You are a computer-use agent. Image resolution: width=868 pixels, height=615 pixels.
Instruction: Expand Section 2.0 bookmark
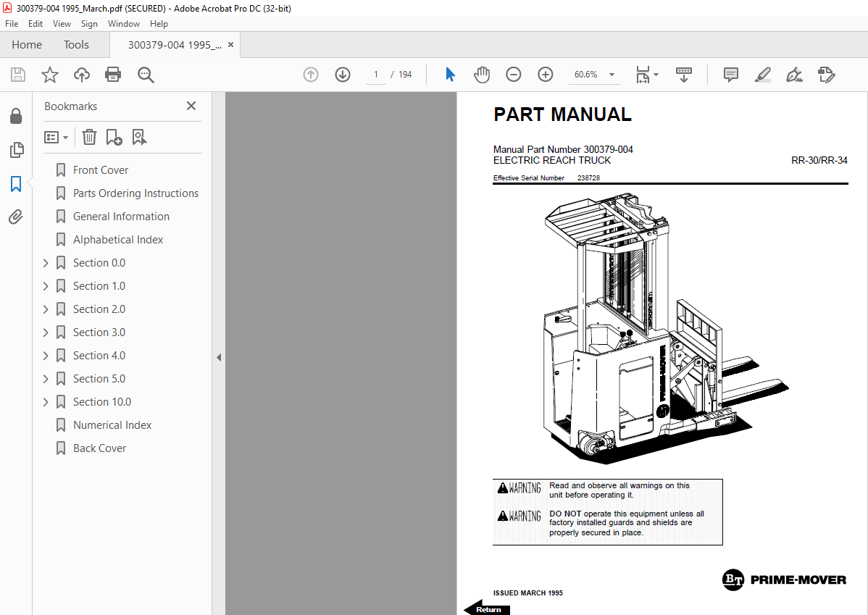coord(46,309)
